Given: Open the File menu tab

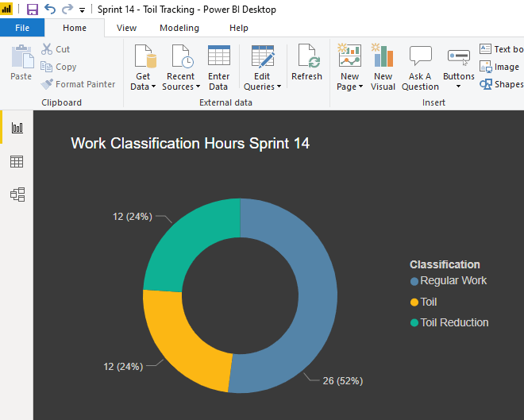Looking at the screenshot, I should tap(22, 28).
